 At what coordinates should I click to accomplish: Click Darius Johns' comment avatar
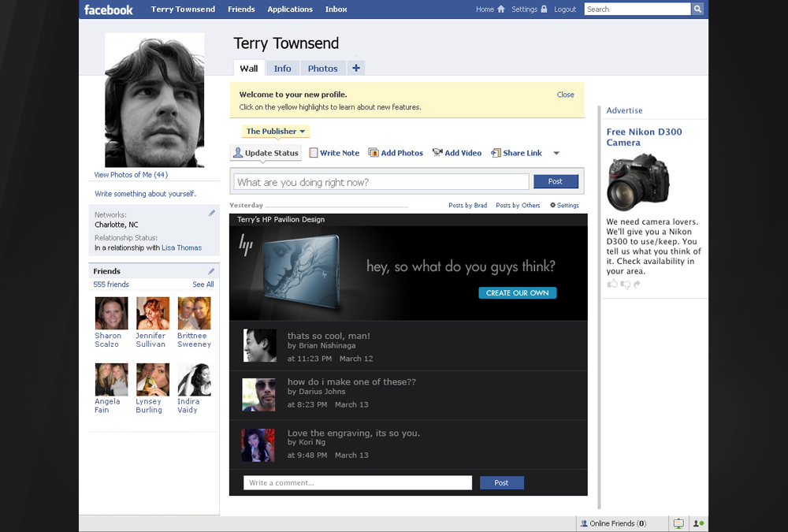(x=258, y=395)
